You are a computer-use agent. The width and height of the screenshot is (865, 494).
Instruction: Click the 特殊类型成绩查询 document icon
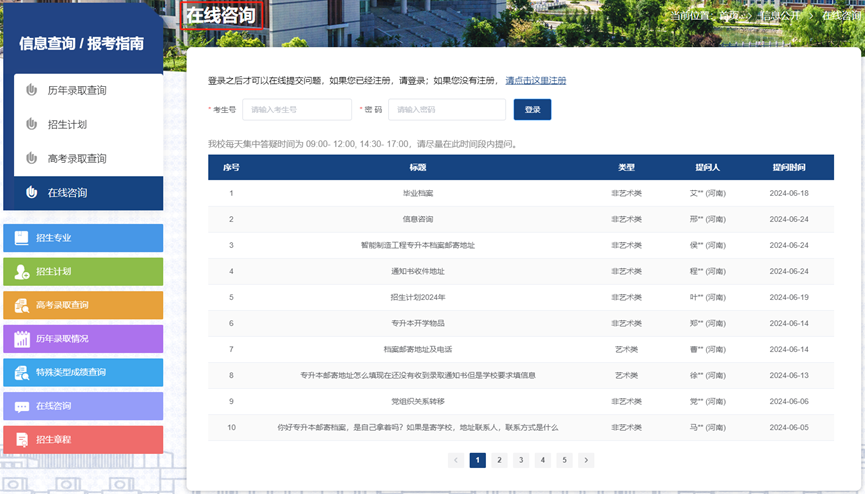pos(22,373)
